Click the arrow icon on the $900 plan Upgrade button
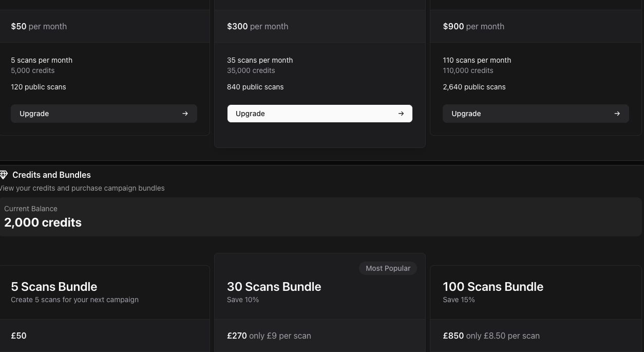Viewport: 644px width, 352px height. (617, 114)
